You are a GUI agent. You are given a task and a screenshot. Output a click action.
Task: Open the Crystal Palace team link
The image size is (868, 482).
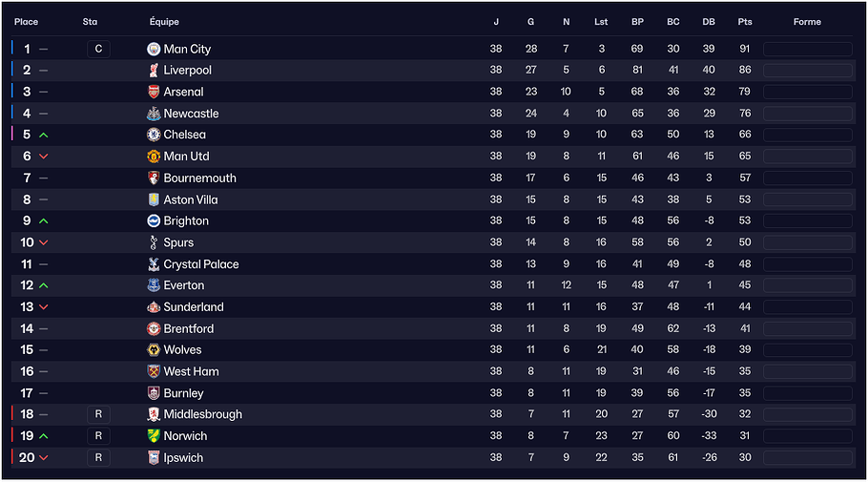tap(200, 264)
